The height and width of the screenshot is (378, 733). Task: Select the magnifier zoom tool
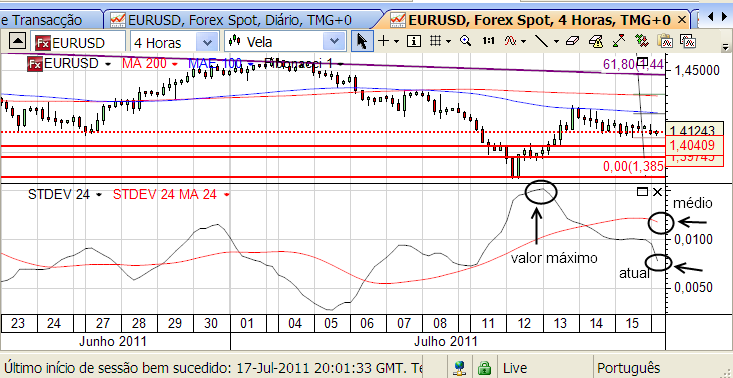point(465,41)
